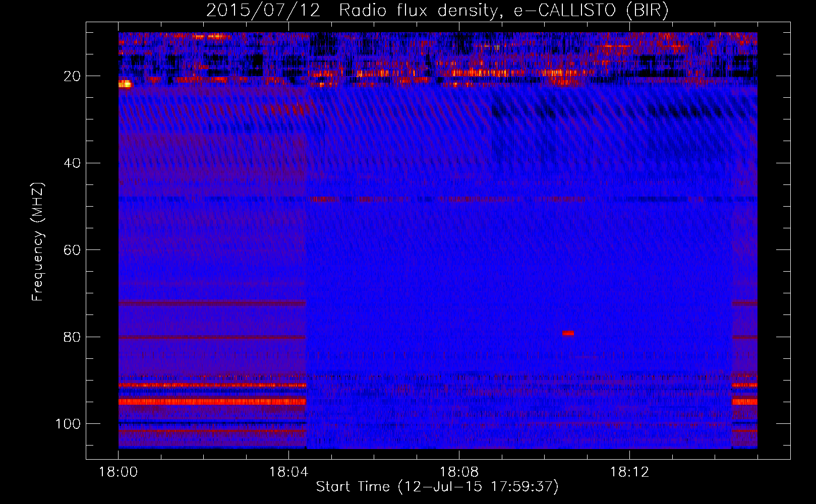This screenshot has height=504, width=816.
Task: Click the 80 MHz frequency tick label
Action: click(72, 337)
